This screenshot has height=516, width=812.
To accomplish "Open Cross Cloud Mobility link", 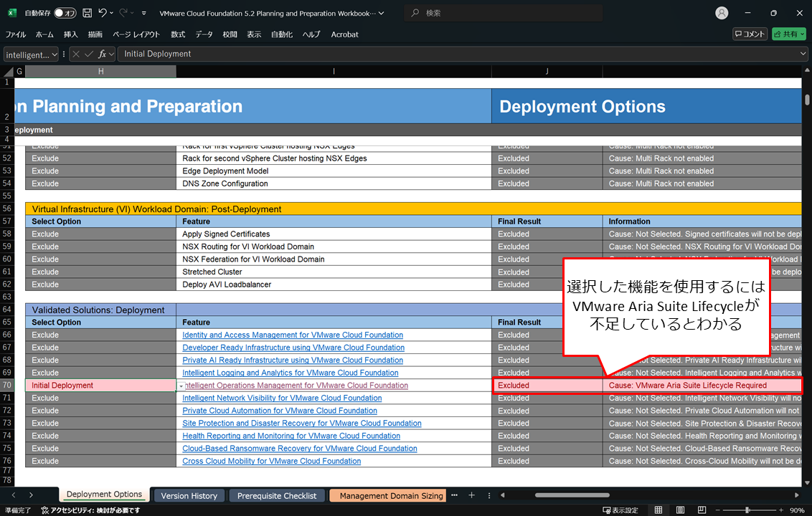I will tap(271, 461).
